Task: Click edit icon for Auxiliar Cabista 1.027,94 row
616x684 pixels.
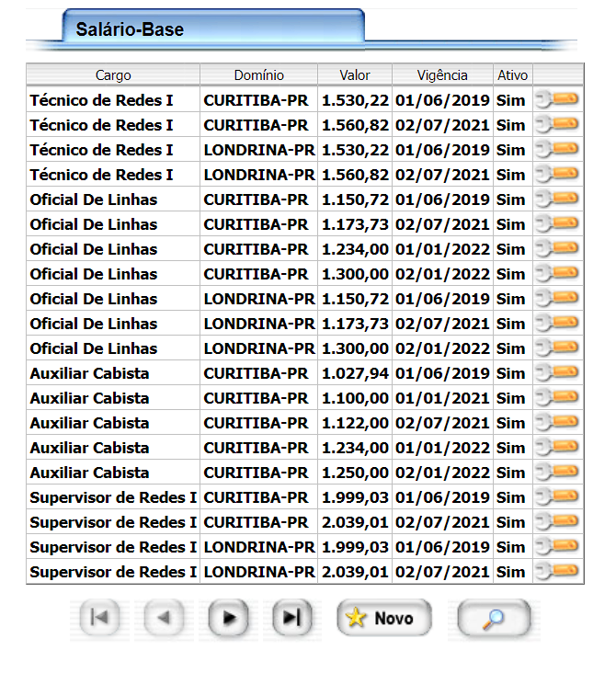Action: (x=557, y=373)
